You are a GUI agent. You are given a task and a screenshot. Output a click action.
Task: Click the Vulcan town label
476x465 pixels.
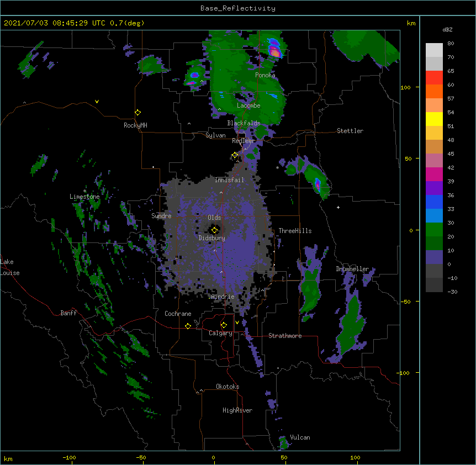coord(300,437)
